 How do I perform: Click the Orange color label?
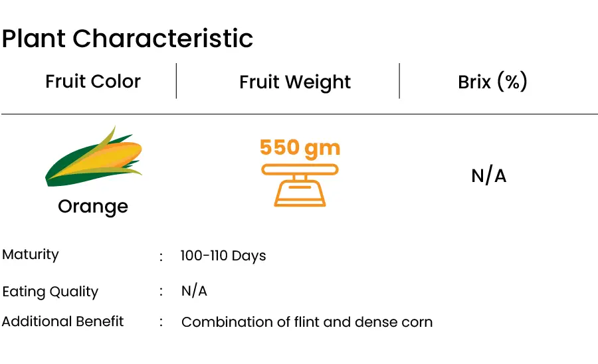pyautogui.click(x=93, y=207)
